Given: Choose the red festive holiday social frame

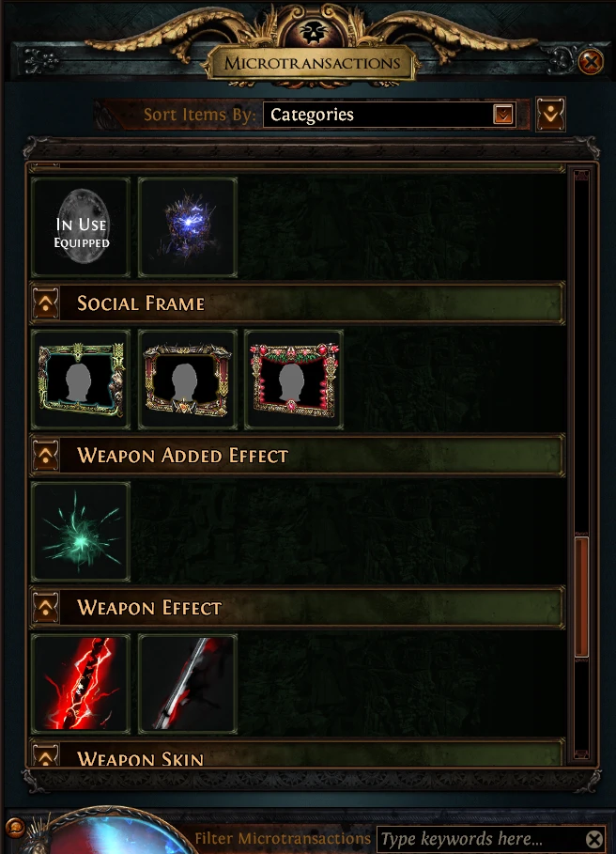Looking at the screenshot, I should coord(294,380).
